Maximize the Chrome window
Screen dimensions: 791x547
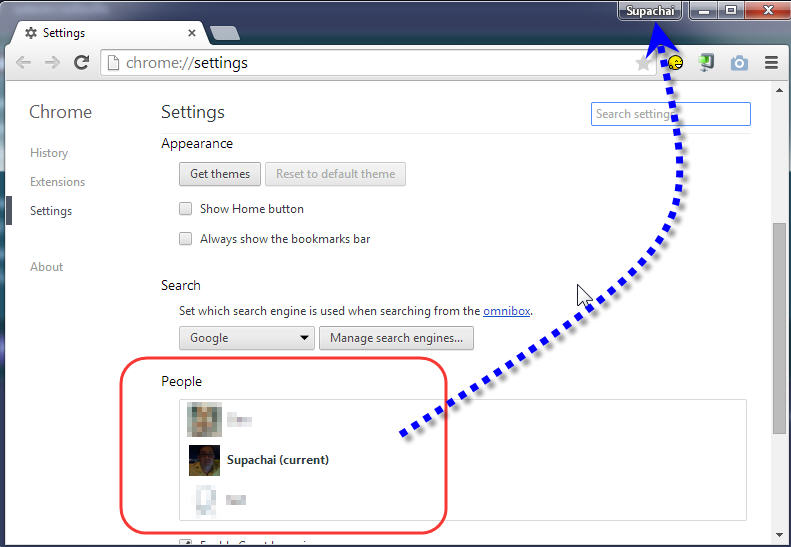point(731,11)
